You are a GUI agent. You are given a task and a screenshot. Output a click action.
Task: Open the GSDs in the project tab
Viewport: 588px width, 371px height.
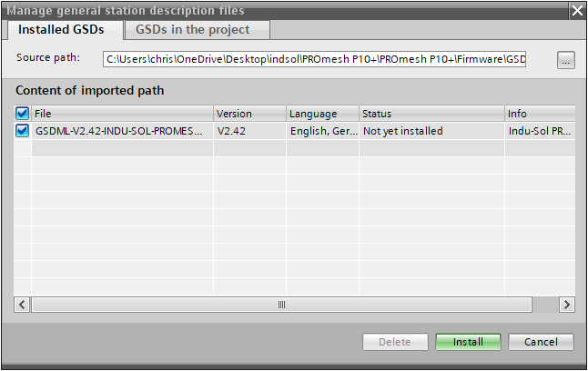point(193,30)
